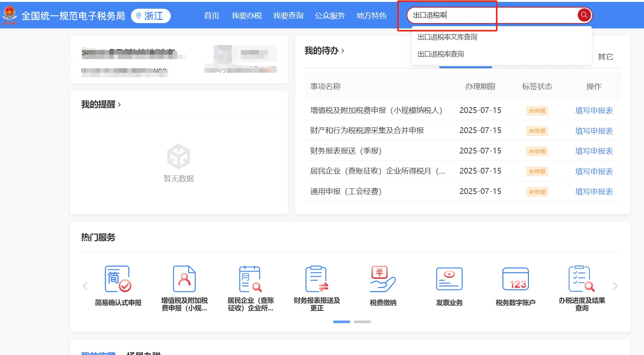Select the 增值税及附加税费申报 hot service icon

[x=184, y=287]
